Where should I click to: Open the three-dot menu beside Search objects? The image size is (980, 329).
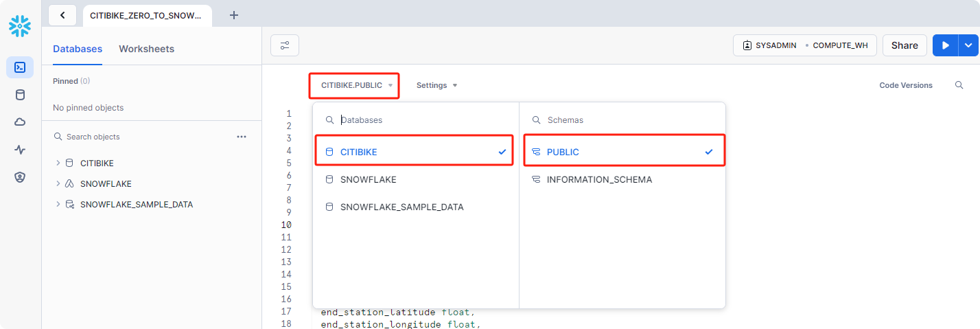click(x=242, y=137)
